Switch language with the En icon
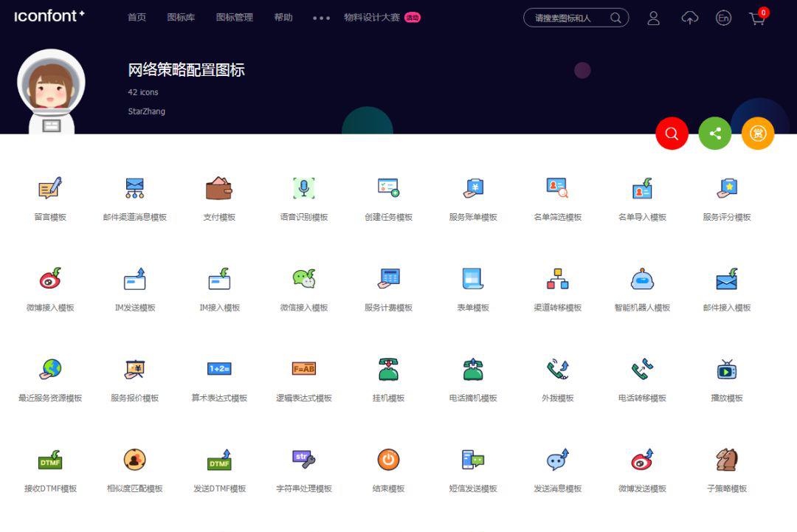This screenshot has width=797, height=532. click(x=723, y=18)
